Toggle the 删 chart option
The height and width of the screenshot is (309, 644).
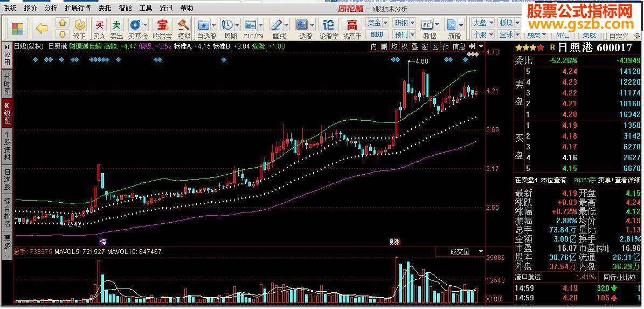(x=384, y=46)
